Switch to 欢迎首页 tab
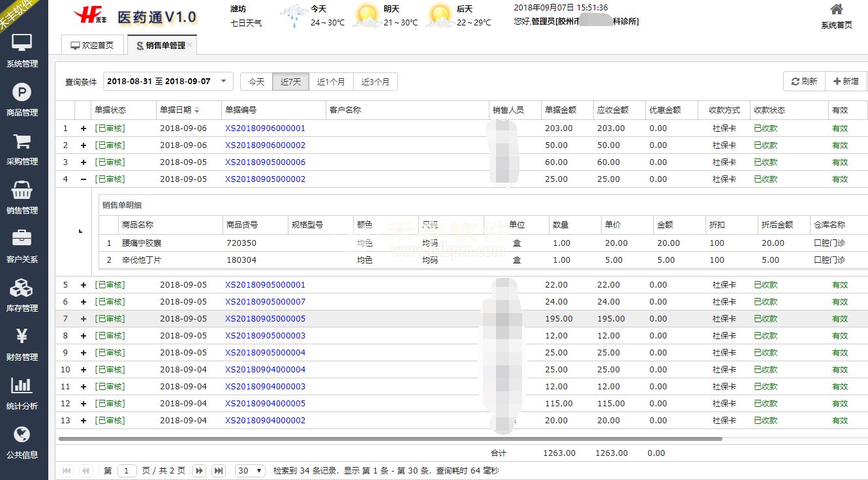Screen dimensions: 868x480 tap(92, 46)
